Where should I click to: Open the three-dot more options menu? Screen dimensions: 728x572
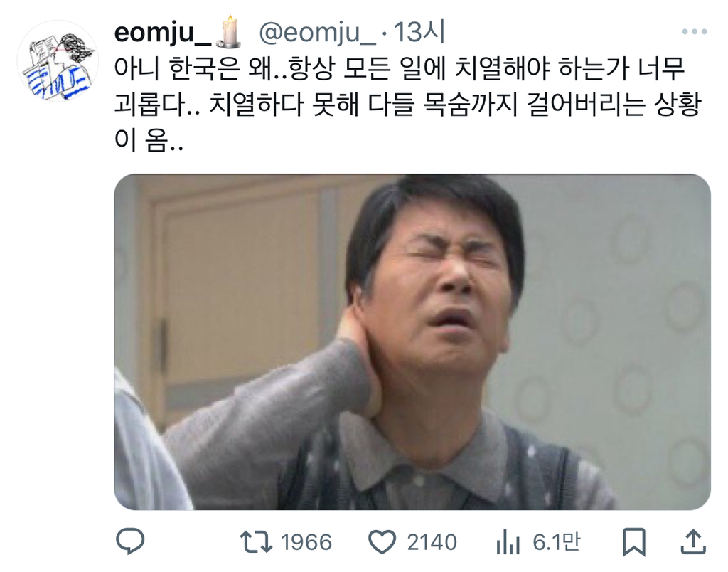(x=694, y=32)
